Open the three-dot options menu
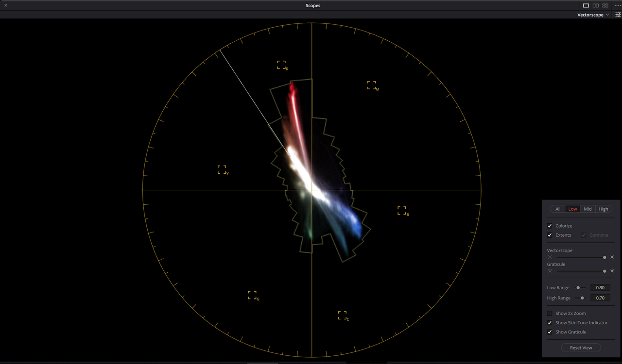Viewport: 622px width, 364px height. [x=617, y=5]
